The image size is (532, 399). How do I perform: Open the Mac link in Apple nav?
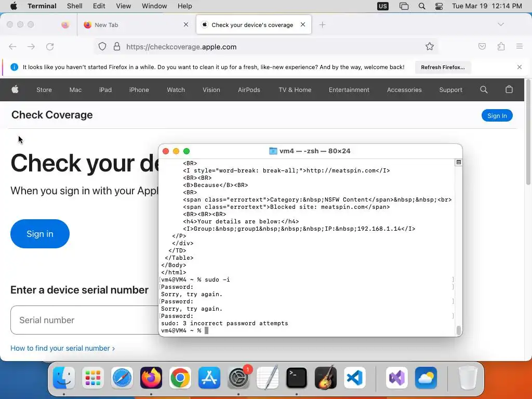[75, 90]
